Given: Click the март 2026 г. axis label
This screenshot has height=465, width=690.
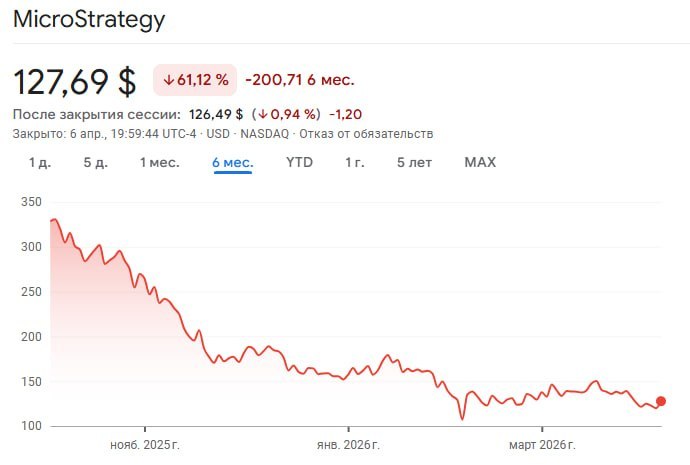Looking at the screenshot, I should [x=541, y=443].
